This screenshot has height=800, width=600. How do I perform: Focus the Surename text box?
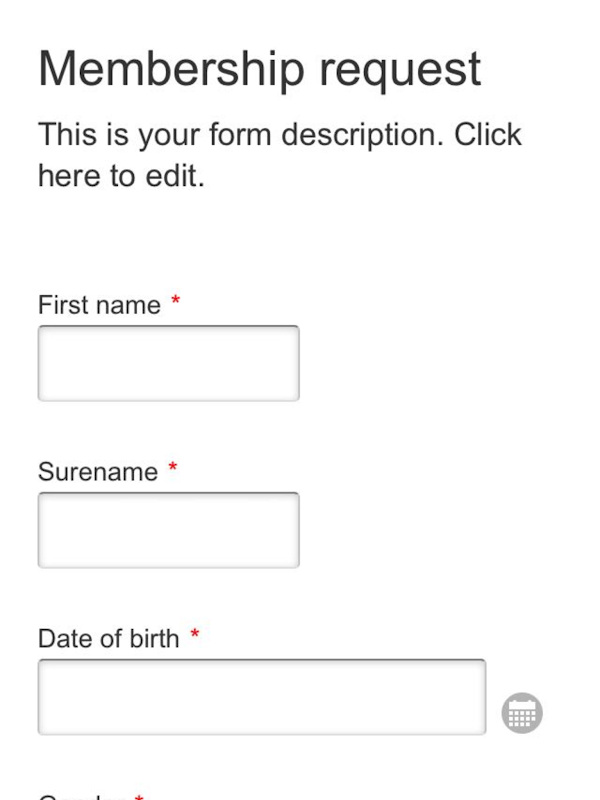coord(168,530)
